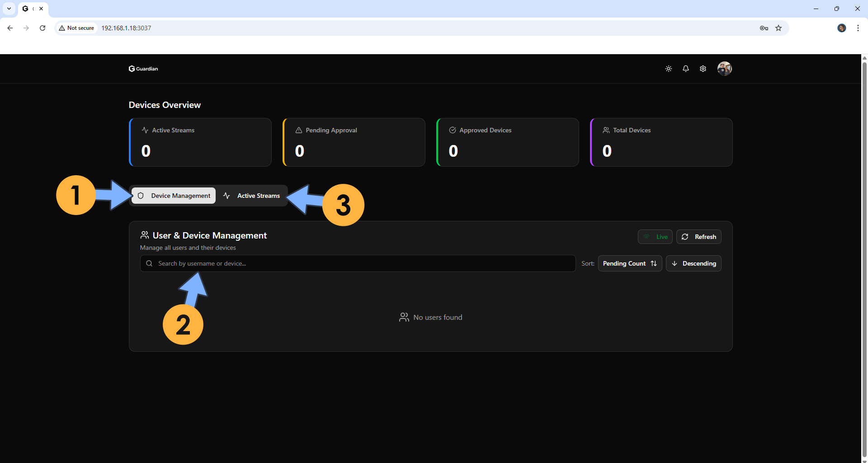
Task: Expand the Pending Count sort dropdown
Action: [630, 263]
